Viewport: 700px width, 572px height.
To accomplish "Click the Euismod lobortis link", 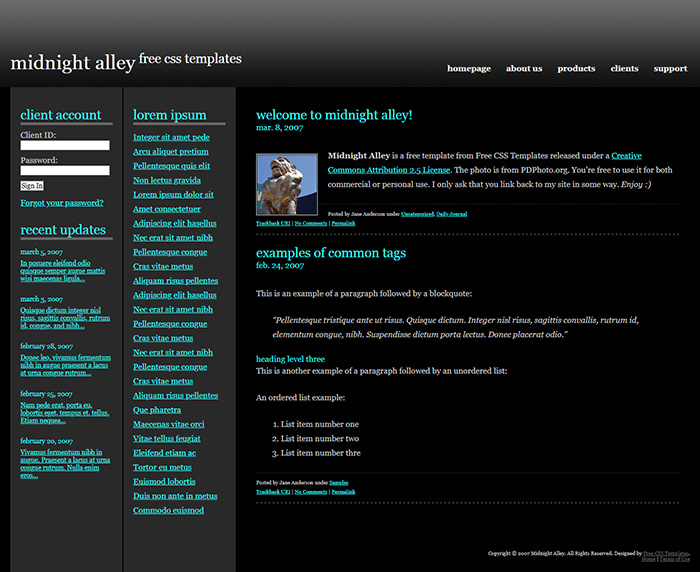I will (x=164, y=481).
